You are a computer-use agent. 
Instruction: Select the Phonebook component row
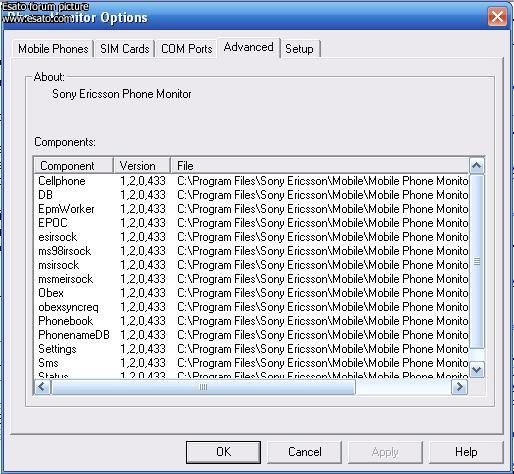252,321
